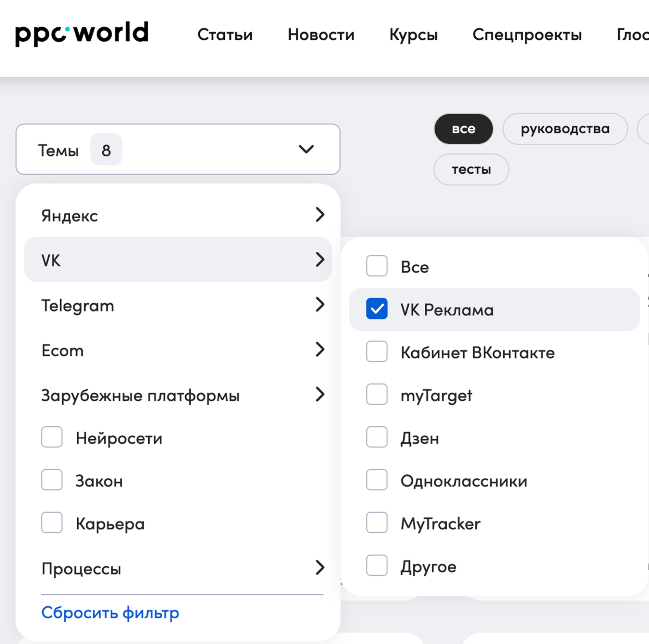Click the VK row chevron
649x644 pixels.
pyautogui.click(x=320, y=260)
